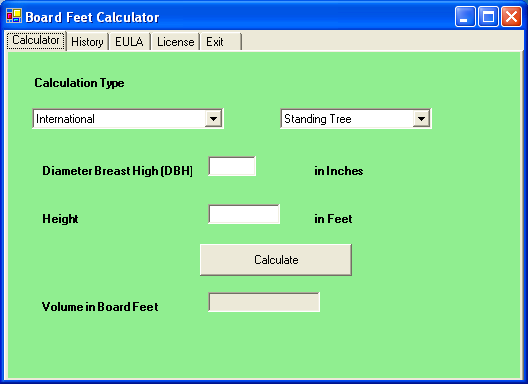Click the 'in Feet' label
The image size is (528, 384).
pyautogui.click(x=333, y=219)
